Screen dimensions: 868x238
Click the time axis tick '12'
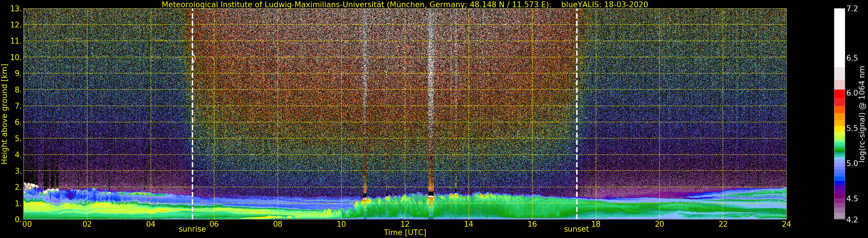click(x=405, y=224)
